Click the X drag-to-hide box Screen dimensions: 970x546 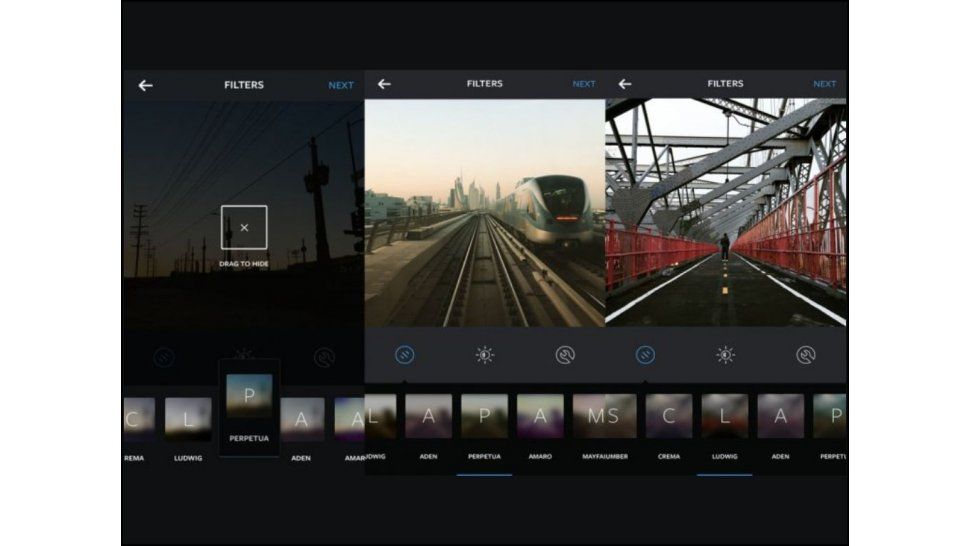tap(244, 227)
